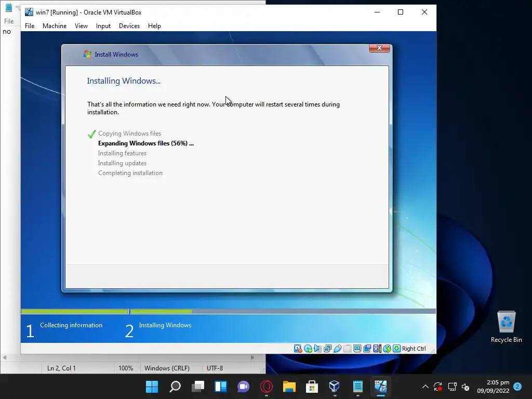Image resolution: width=532 pixels, height=399 pixels.
Task: Click the display indicator icon
Action: click(x=357, y=349)
